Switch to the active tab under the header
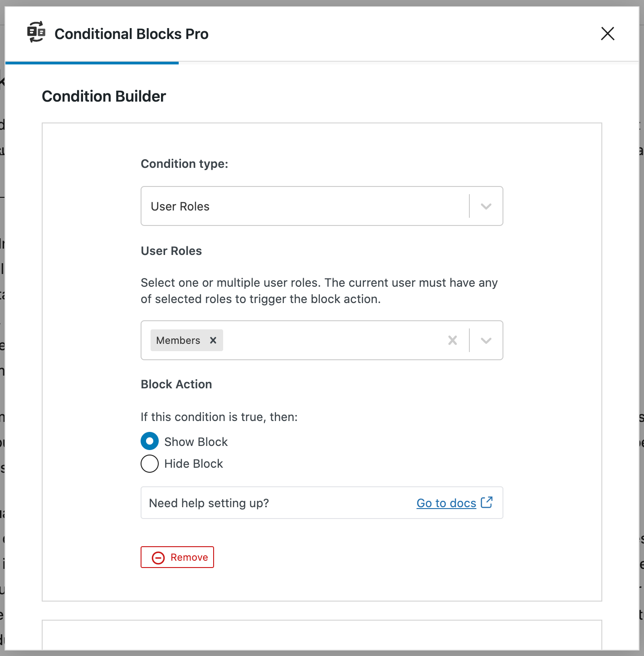Image resolution: width=644 pixels, height=656 pixels. pos(91,62)
